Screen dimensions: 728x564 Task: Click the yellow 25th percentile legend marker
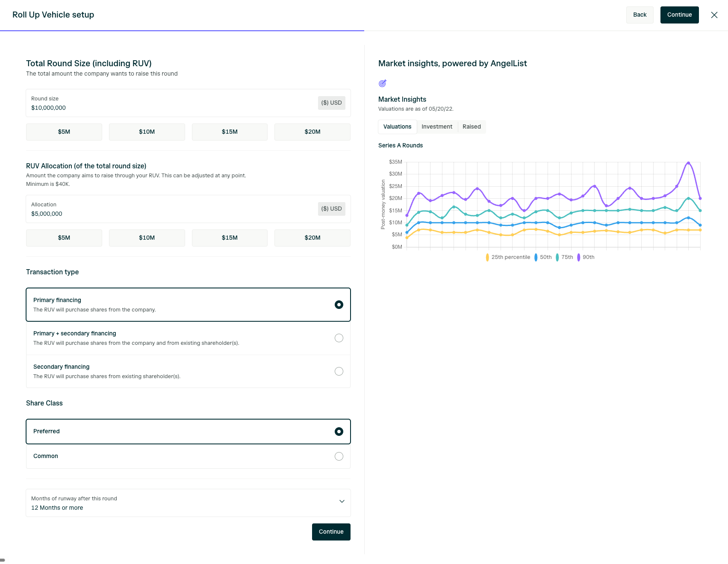pyautogui.click(x=487, y=257)
